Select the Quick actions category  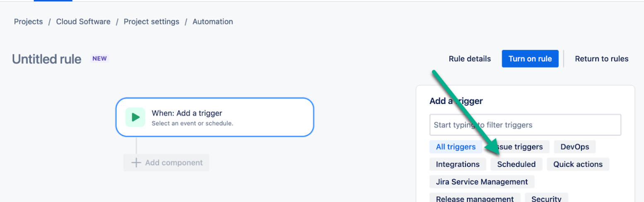578,164
